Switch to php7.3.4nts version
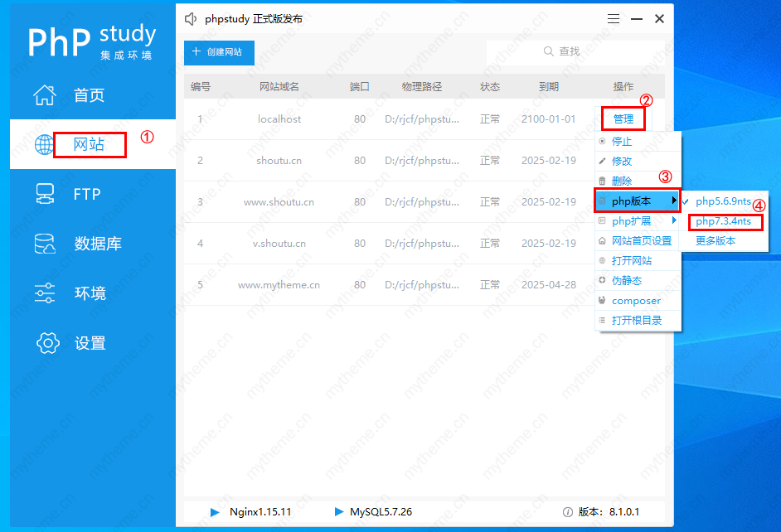The width and height of the screenshot is (781, 532). [x=723, y=221]
